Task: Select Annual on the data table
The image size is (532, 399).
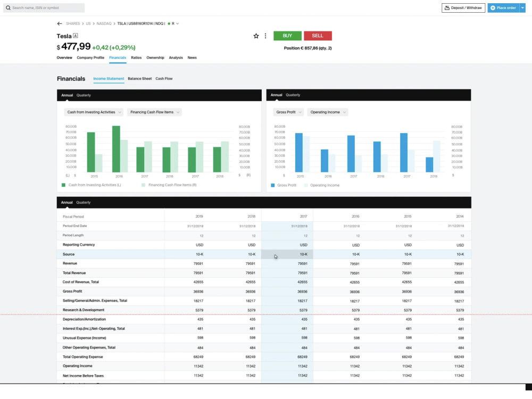Action: point(67,203)
